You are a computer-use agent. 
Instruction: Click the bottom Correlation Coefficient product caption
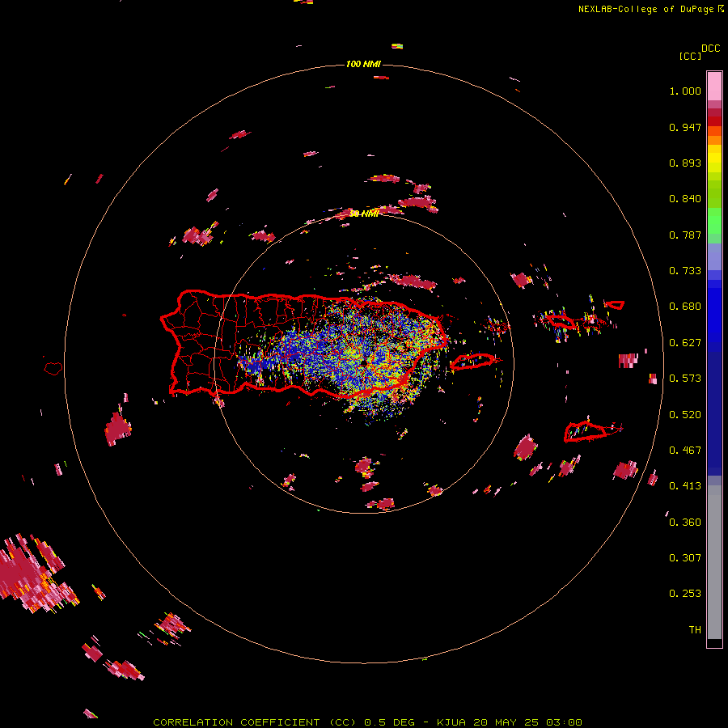pos(367,722)
